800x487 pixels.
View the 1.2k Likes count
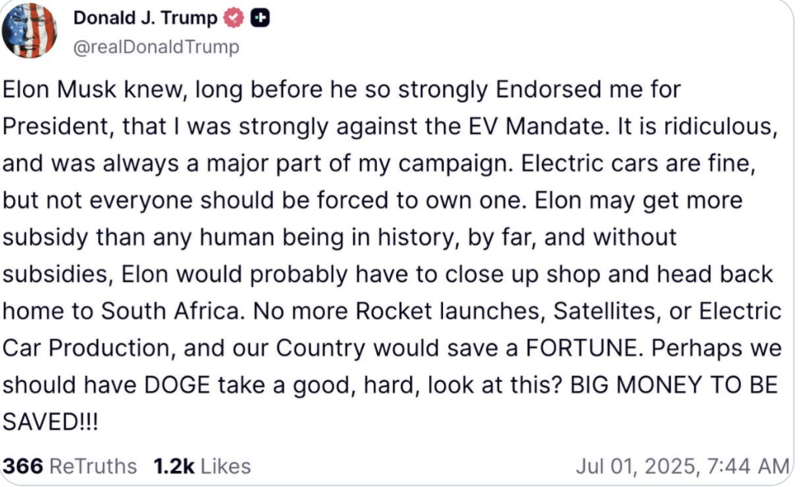(202, 466)
